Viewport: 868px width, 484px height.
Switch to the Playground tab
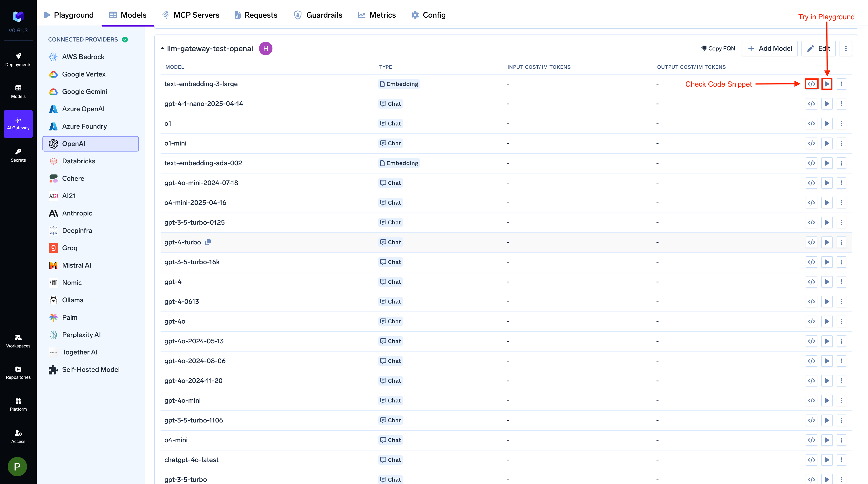pos(69,15)
